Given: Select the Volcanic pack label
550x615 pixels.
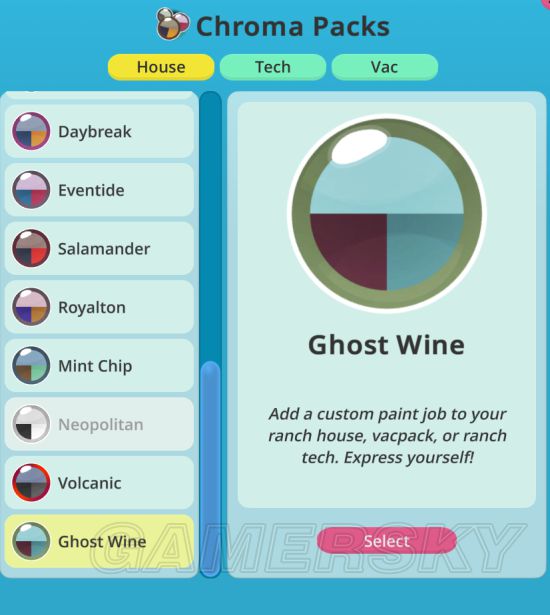Looking at the screenshot, I should pyautogui.click(x=89, y=483).
